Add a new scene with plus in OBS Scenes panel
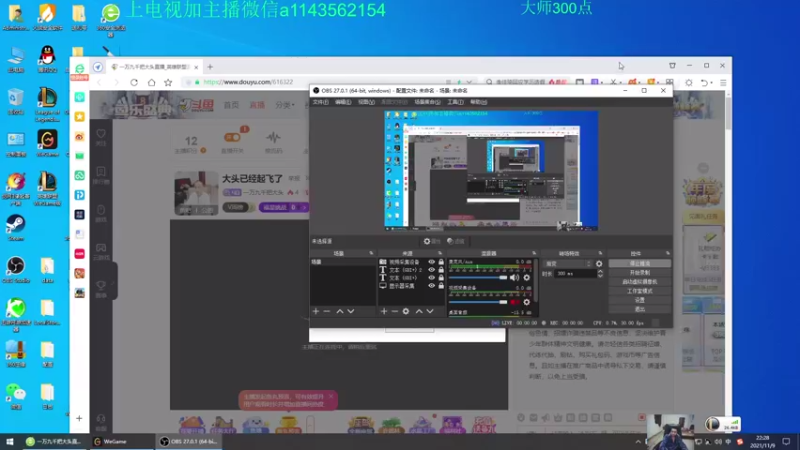 click(316, 311)
